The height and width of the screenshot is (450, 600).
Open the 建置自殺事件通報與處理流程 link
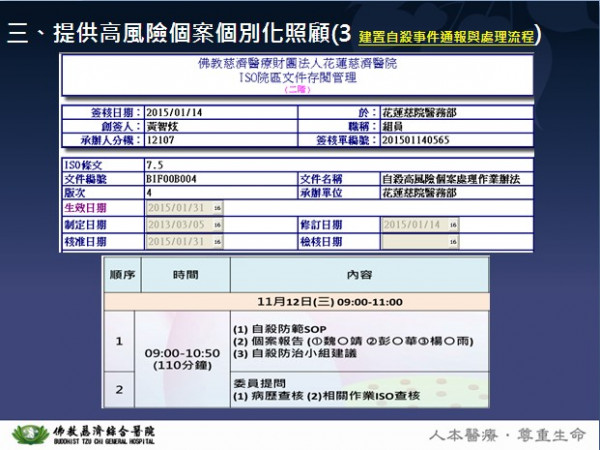pos(446,36)
